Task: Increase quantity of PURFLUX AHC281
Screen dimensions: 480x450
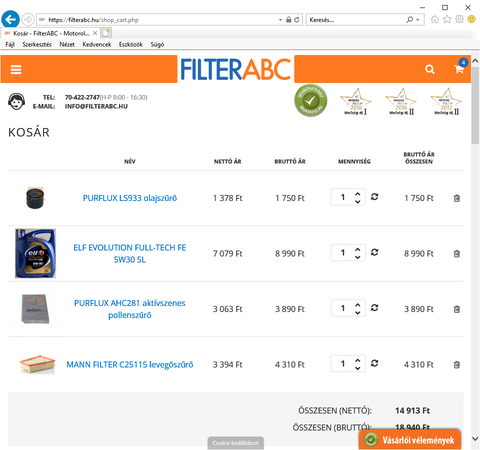Action: pyautogui.click(x=358, y=304)
